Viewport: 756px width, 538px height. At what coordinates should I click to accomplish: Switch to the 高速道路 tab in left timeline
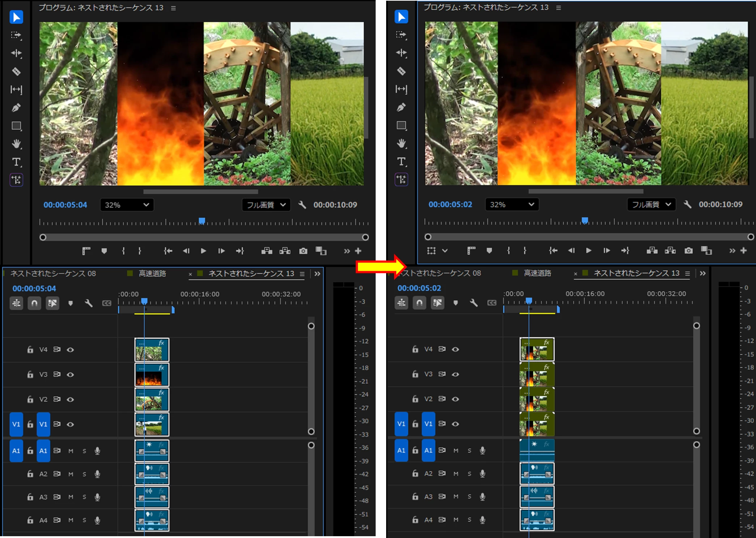tap(152, 274)
